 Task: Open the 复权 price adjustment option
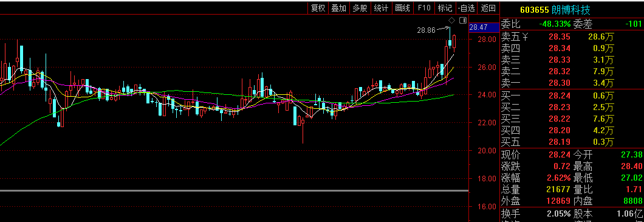(x=318, y=8)
